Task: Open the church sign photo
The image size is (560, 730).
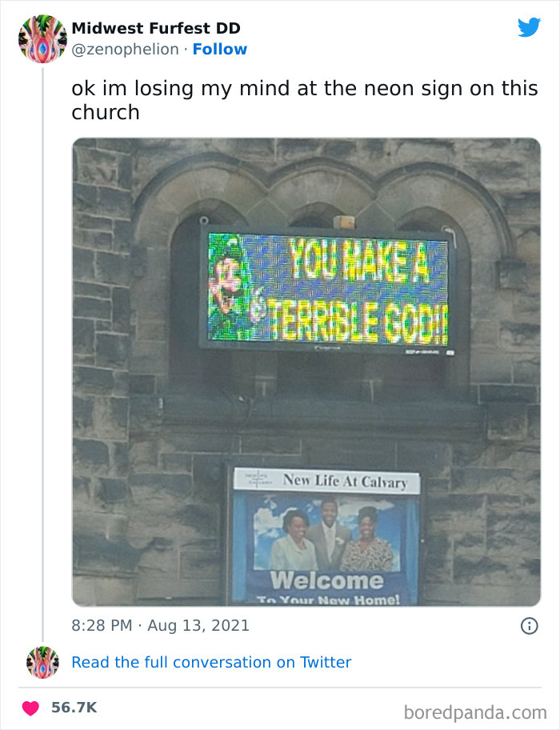Action: tap(308, 372)
